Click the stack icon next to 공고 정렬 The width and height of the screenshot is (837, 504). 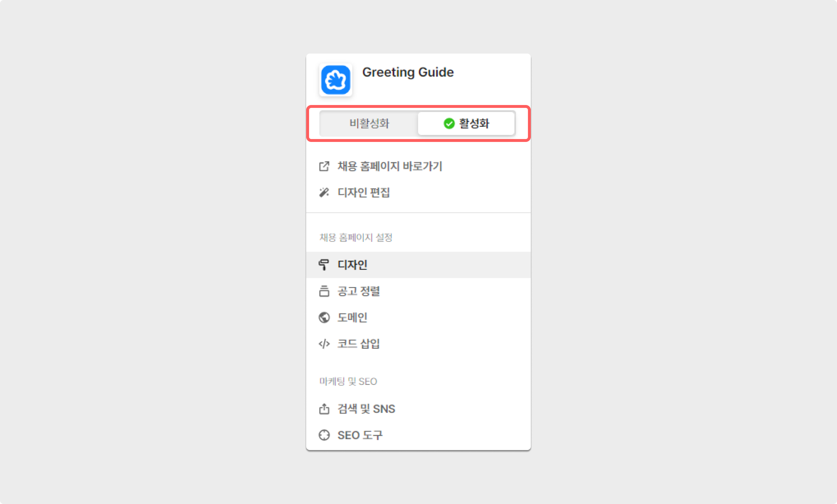point(324,291)
